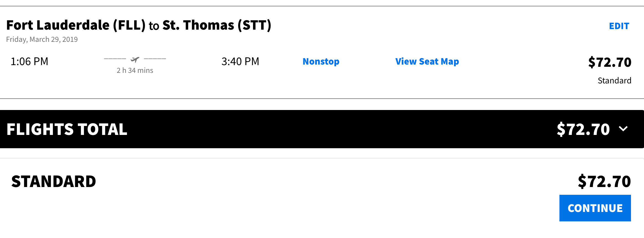Click the EDIT link for this flight
Image resolution: width=644 pixels, height=238 pixels.
click(619, 26)
